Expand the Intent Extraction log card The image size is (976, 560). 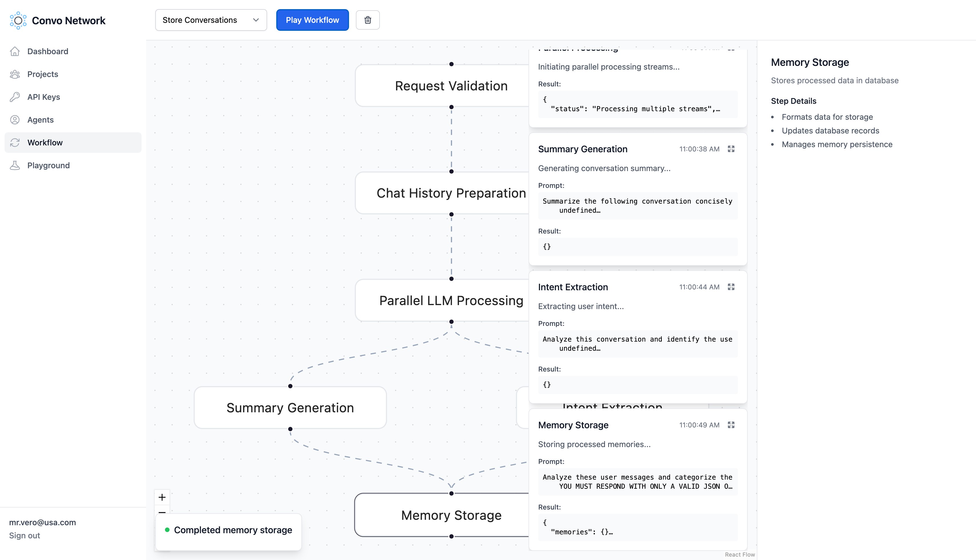click(x=731, y=287)
